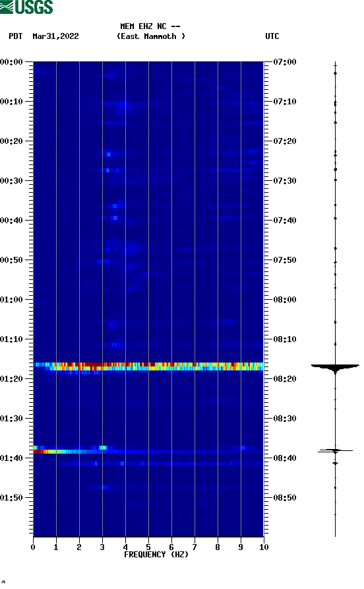Click the frequency axis tick '2'
The width and height of the screenshot is (364, 589).
tap(79, 547)
